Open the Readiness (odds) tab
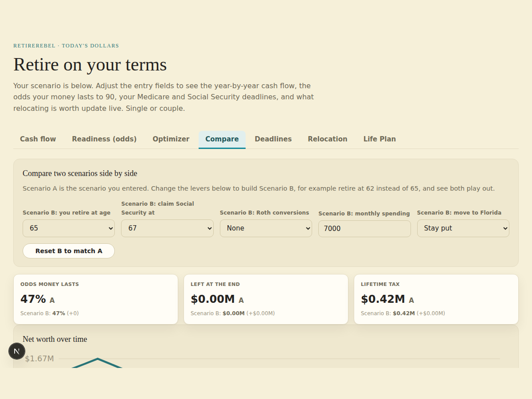532x399 pixels. (104, 139)
